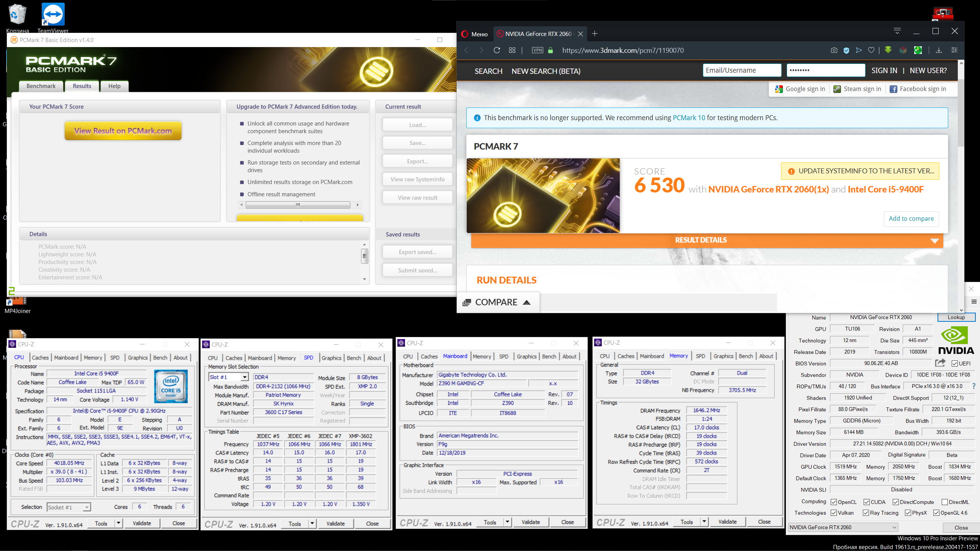Toggle the Vulkan checkbox
Viewport: 980px width, 551px height.
pyautogui.click(x=834, y=513)
